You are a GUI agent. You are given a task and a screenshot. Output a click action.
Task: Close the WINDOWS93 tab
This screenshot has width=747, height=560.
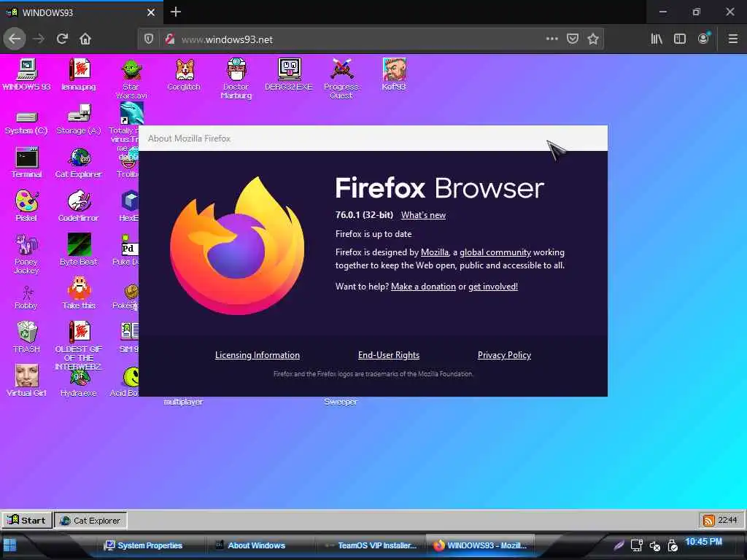pyautogui.click(x=151, y=12)
